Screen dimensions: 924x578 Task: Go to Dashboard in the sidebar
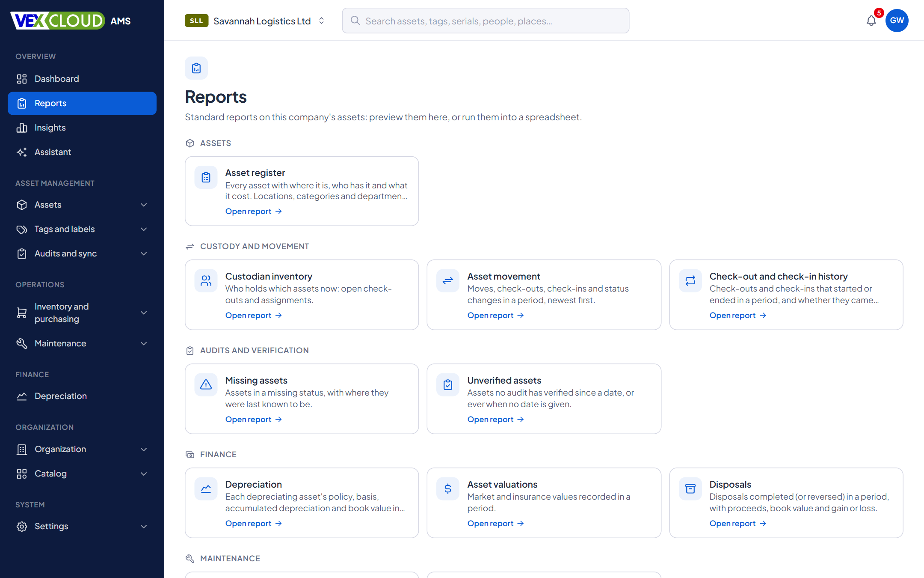coord(82,79)
